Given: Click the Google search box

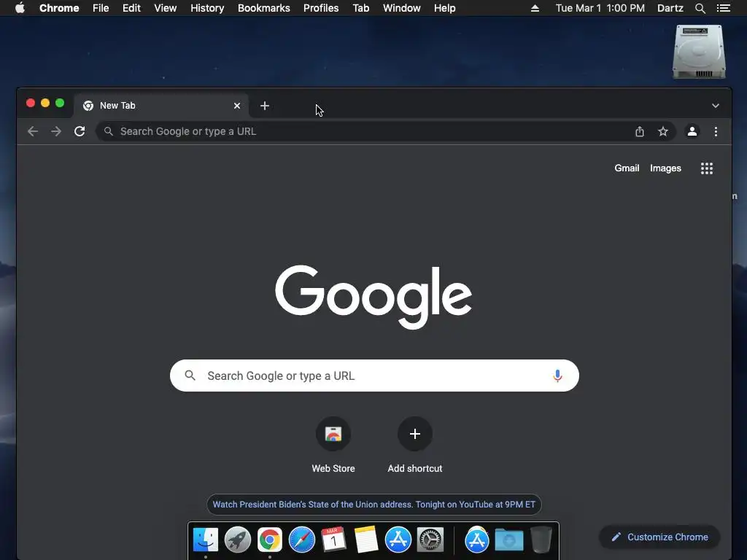Looking at the screenshot, I should pos(374,376).
